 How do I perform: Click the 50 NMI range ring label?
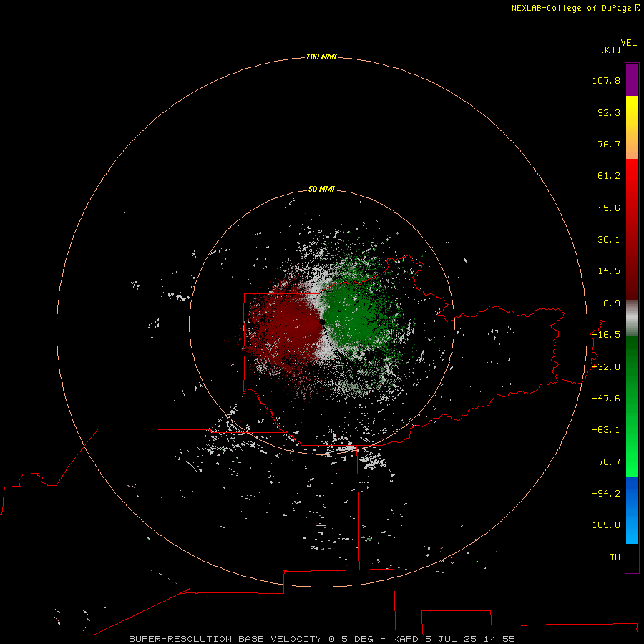[x=321, y=189]
